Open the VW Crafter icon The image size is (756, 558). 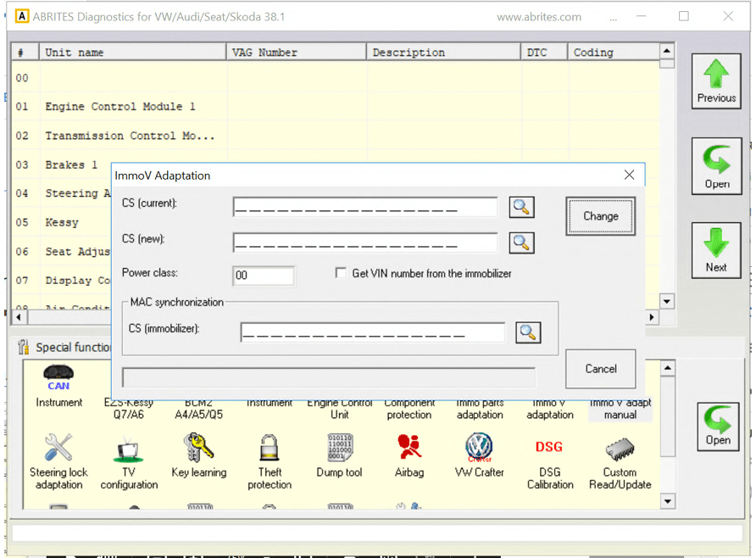click(479, 449)
